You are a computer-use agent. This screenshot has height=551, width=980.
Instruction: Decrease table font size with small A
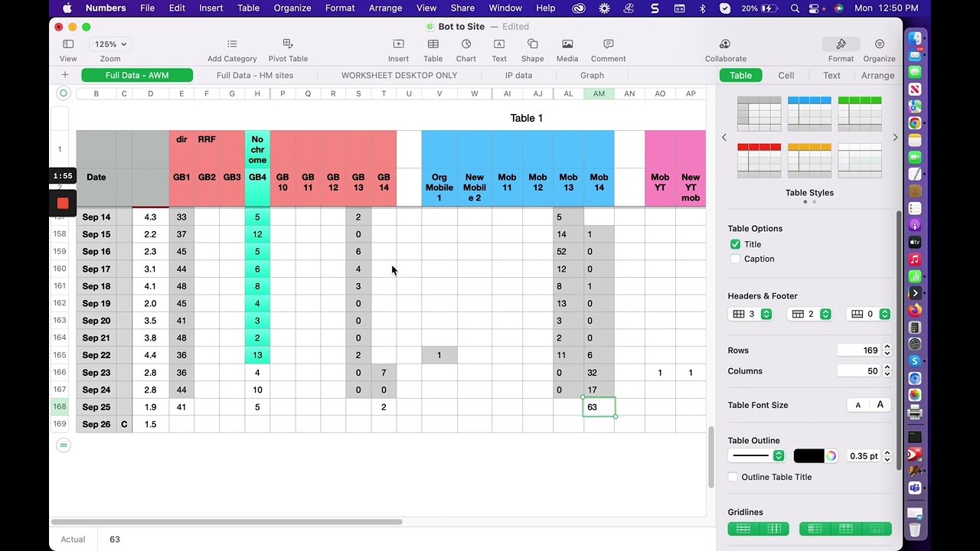(857, 406)
